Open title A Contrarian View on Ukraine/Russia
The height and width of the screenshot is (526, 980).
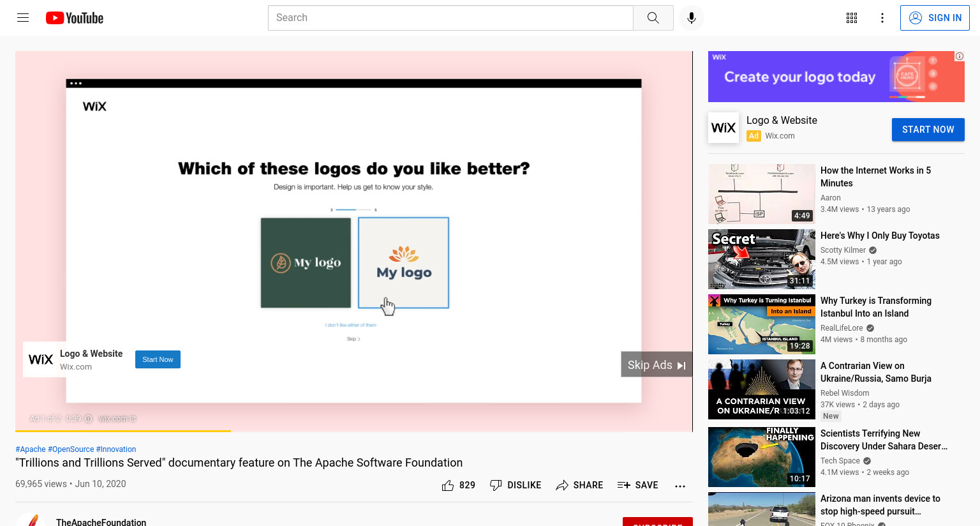click(x=876, y=372)
